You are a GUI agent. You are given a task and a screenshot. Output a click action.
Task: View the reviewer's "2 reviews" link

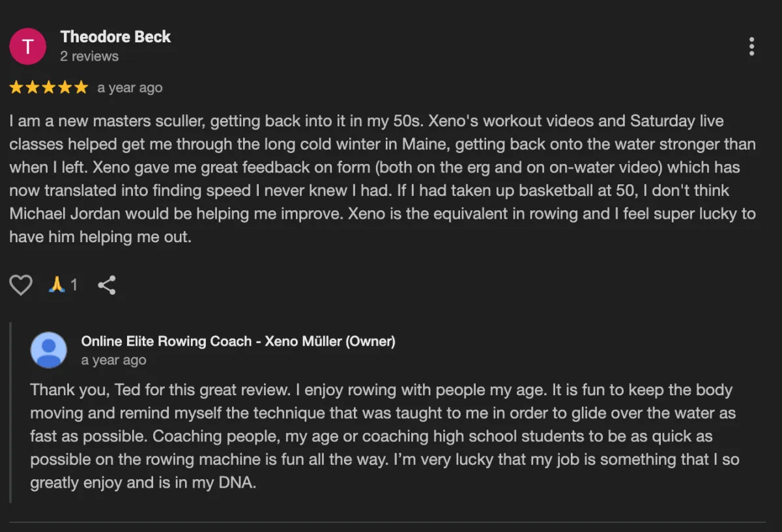point(89,57)
